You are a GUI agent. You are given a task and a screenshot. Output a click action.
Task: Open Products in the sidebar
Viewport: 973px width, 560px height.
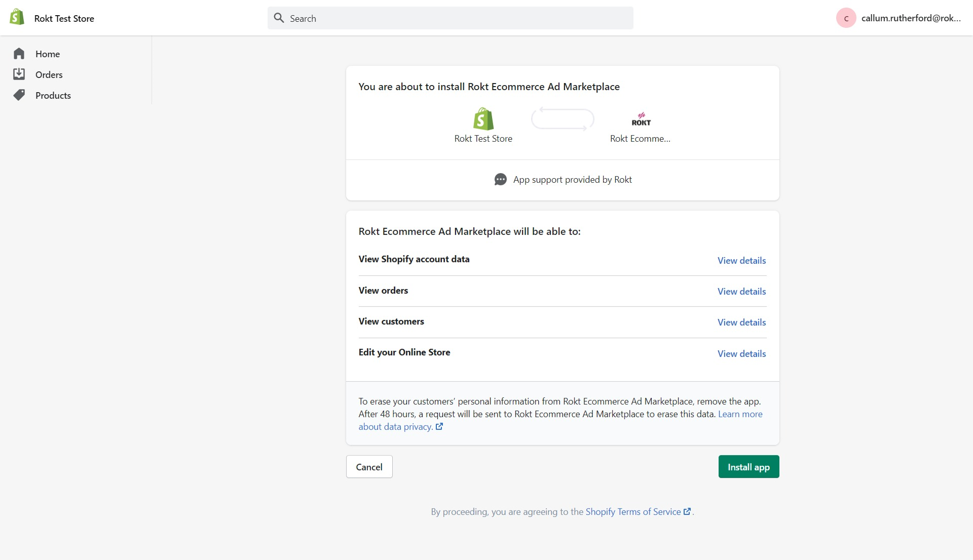click(53, 95)
